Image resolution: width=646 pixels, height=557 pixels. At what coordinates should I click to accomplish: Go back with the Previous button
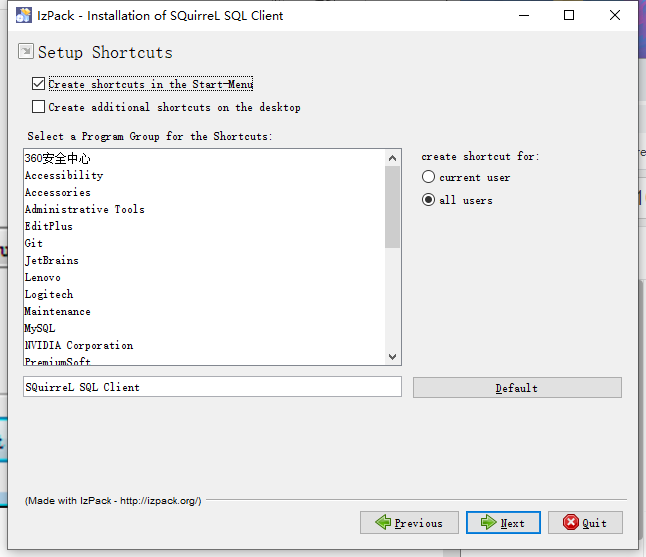(x=409, y=523)
